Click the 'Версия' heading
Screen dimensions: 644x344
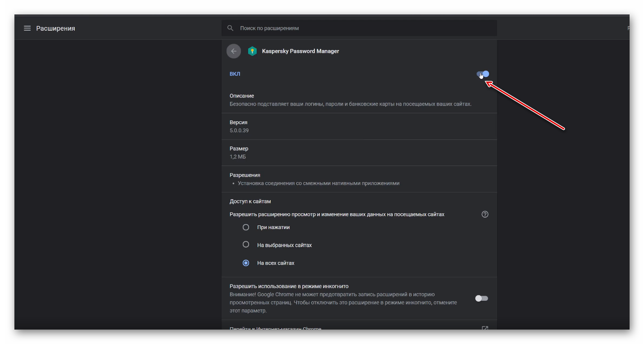point(239,122)
